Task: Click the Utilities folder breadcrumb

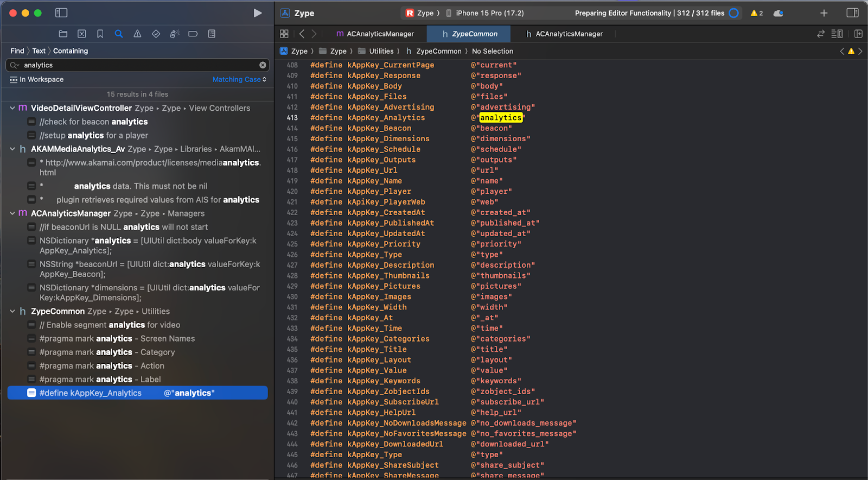Action: [376, 51]
